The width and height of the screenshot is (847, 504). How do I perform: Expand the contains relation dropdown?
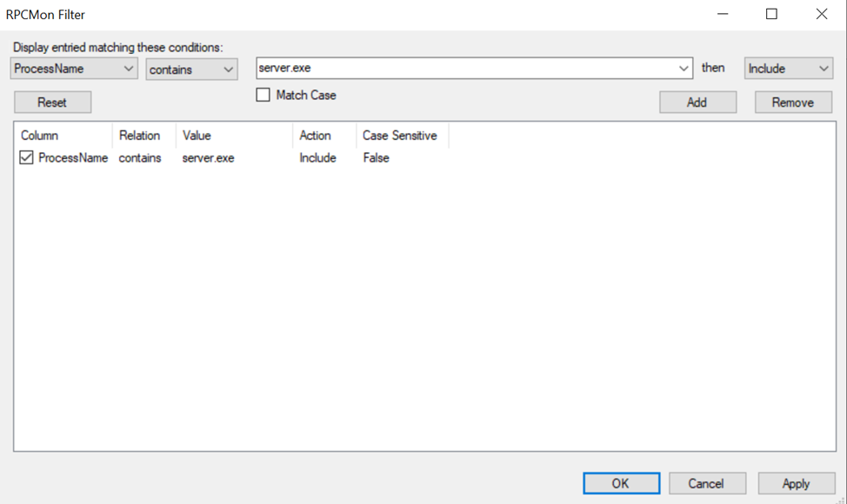click(191, 69)
